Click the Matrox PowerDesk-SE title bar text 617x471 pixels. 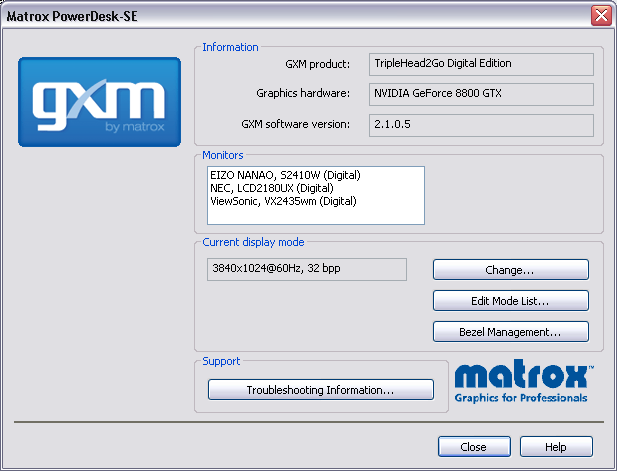[x=72, y=17]
